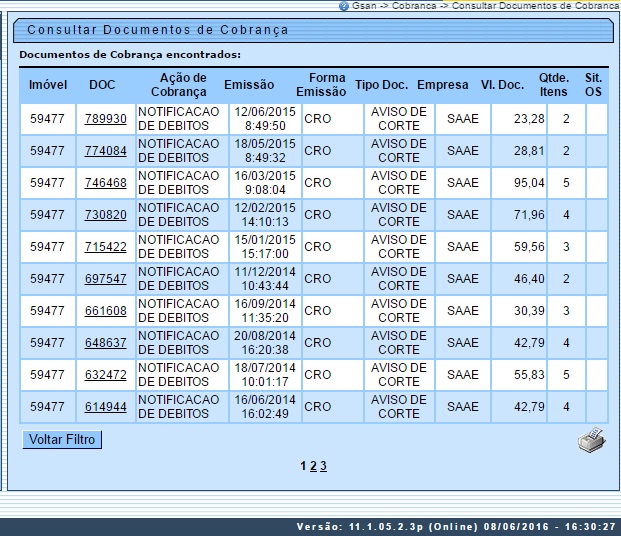Image resolution: width=621 pixels, height=536 pixels.
Task: Click the Emissão column header
Action: click(249, 85)
